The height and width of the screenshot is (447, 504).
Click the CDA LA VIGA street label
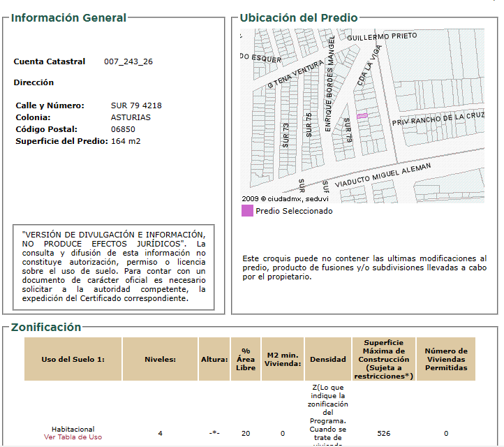tap(369, 65)
